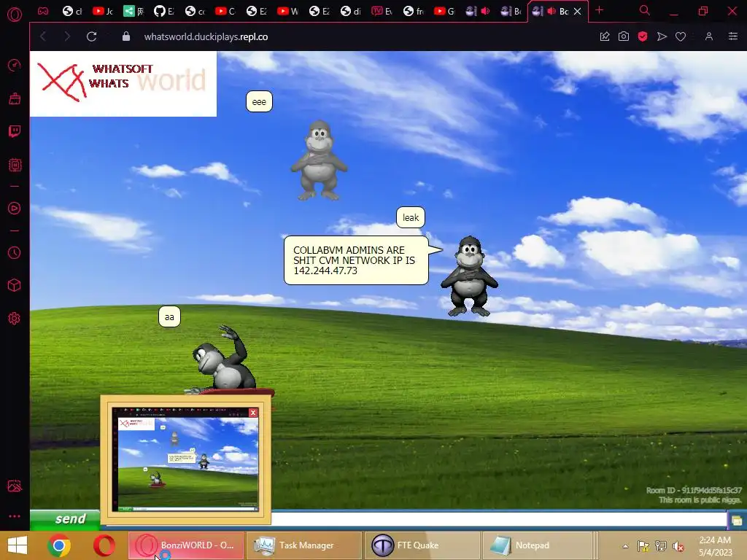Mute audio on the active tab
This screenshot has width=747, height=560.
(551, 11)
